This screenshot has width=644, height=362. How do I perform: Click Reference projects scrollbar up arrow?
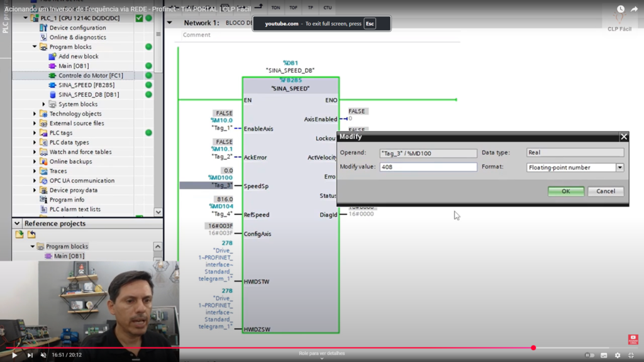pyautogui.click(x=158, y=246)
